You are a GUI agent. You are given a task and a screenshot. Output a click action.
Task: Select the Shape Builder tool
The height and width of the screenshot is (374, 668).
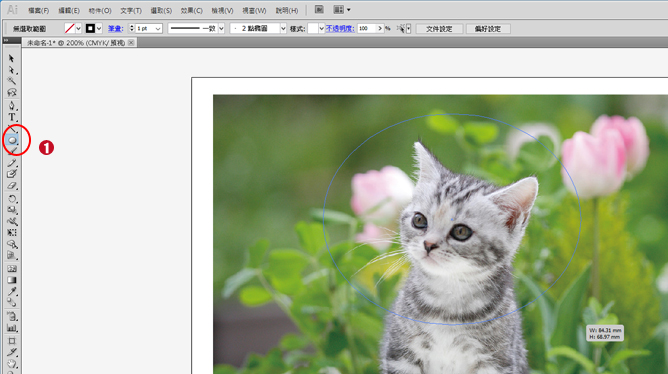click(12, 245)
